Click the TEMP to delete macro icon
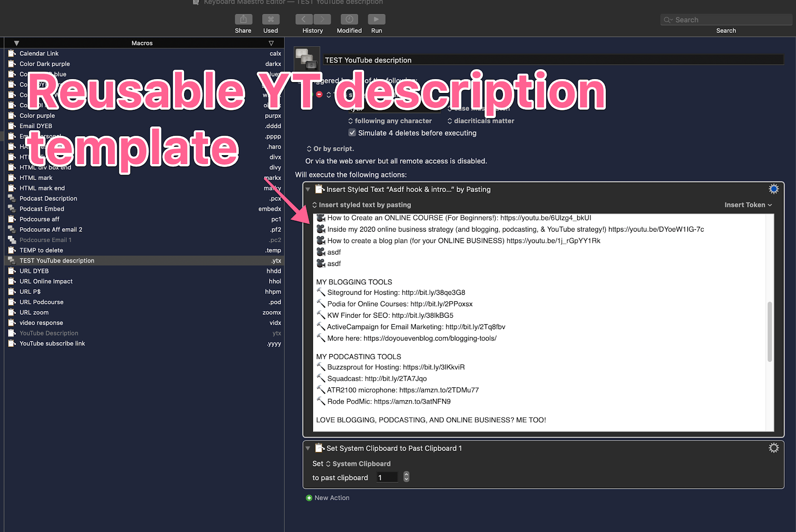The width and height of the screenshot is (796, 532). (12, 250)
